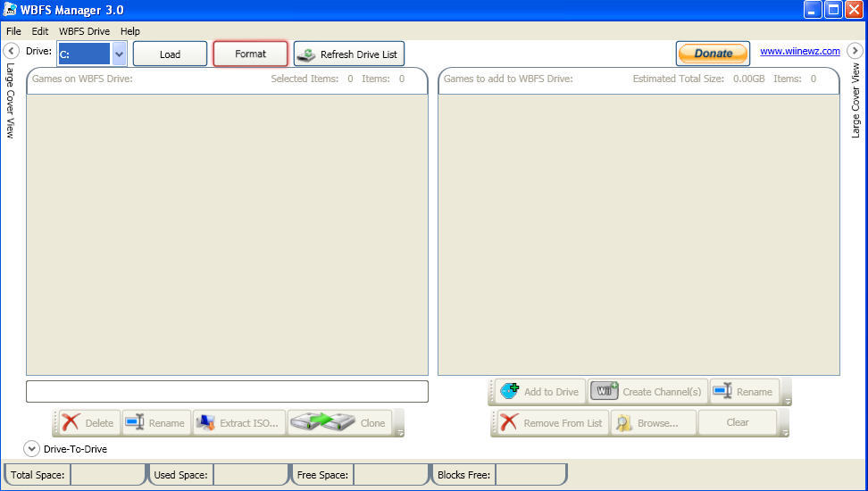Click Rename icon under WBFS drive list
The image size is (868, 491).
click(135, 422)
